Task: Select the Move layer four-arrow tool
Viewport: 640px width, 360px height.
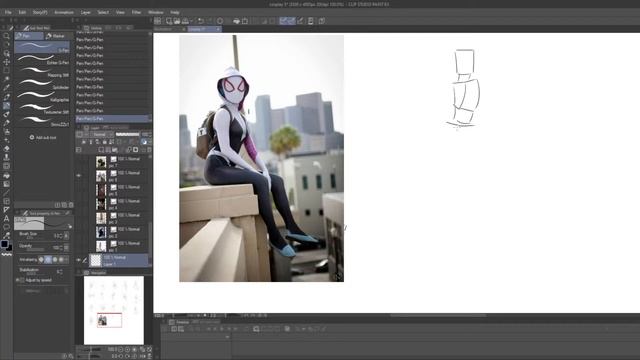Action: (6, 62)
